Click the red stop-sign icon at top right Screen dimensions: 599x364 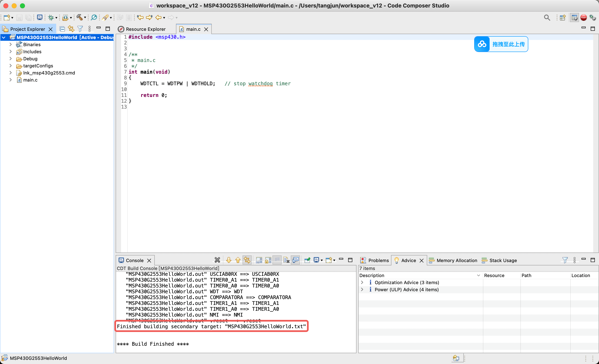(584, 17)
